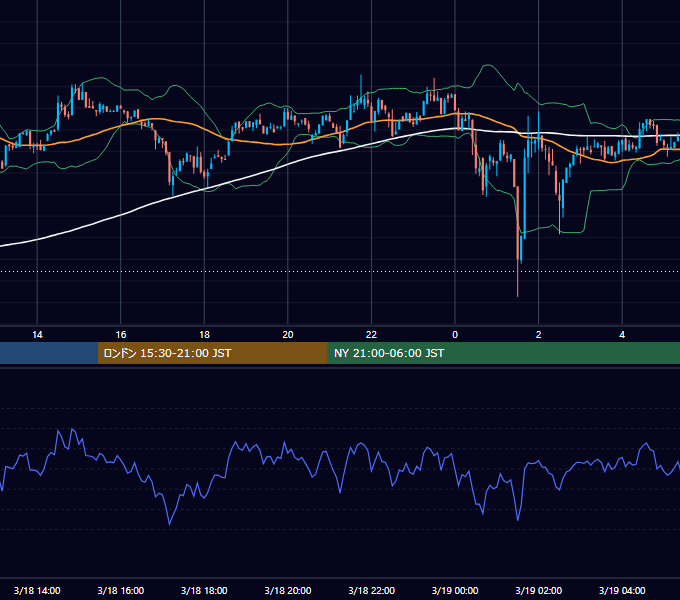Click the NY 21:00-06:00 JST session bar
Viewport: 680px width, 600px height.
503,353
